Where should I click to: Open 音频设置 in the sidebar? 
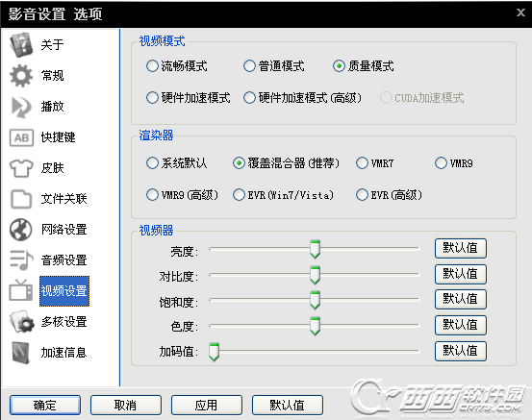pyautogui.click(x=63, y=260)
